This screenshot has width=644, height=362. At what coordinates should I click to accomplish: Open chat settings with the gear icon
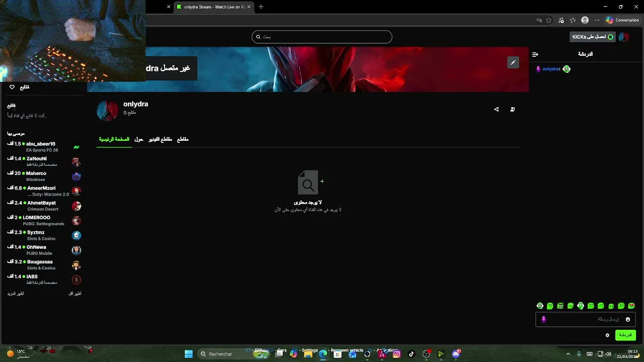[x=607, y=335]
